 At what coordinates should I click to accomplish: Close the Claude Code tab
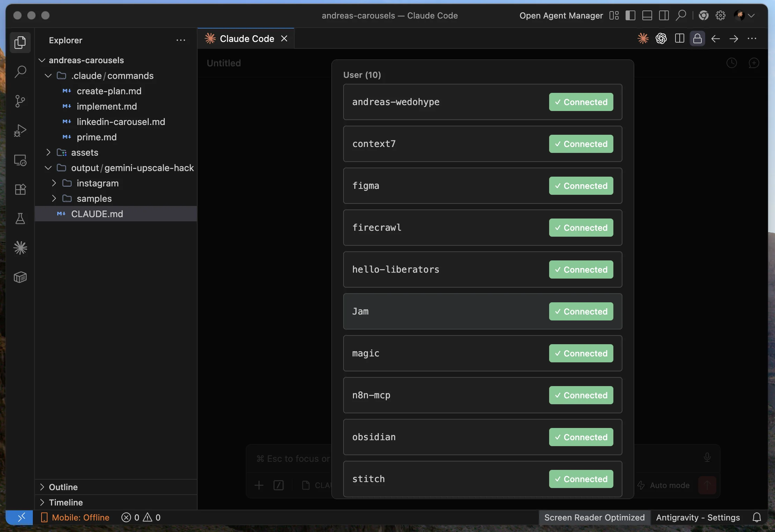285,39
